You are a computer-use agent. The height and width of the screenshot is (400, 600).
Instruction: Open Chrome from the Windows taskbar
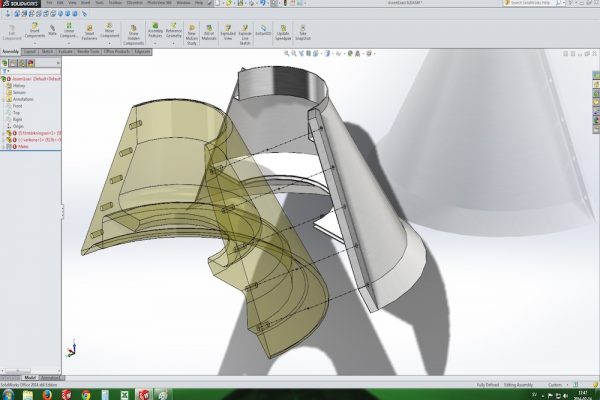point(84,394)
